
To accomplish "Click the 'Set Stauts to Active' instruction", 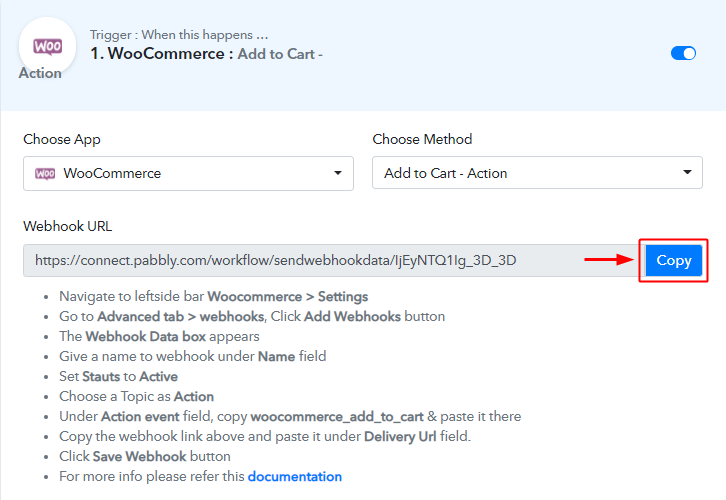I will click(x=118, y=376).
